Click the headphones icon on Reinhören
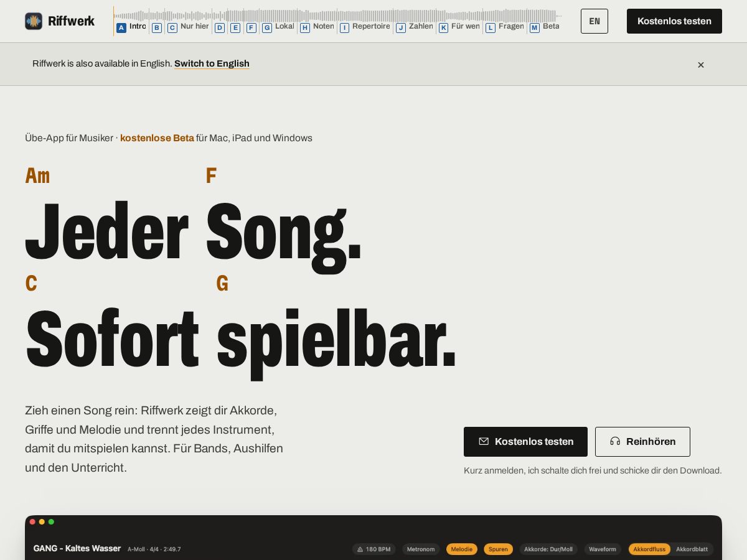This screenshot has width=747, height=560. [x=615, y=441]
